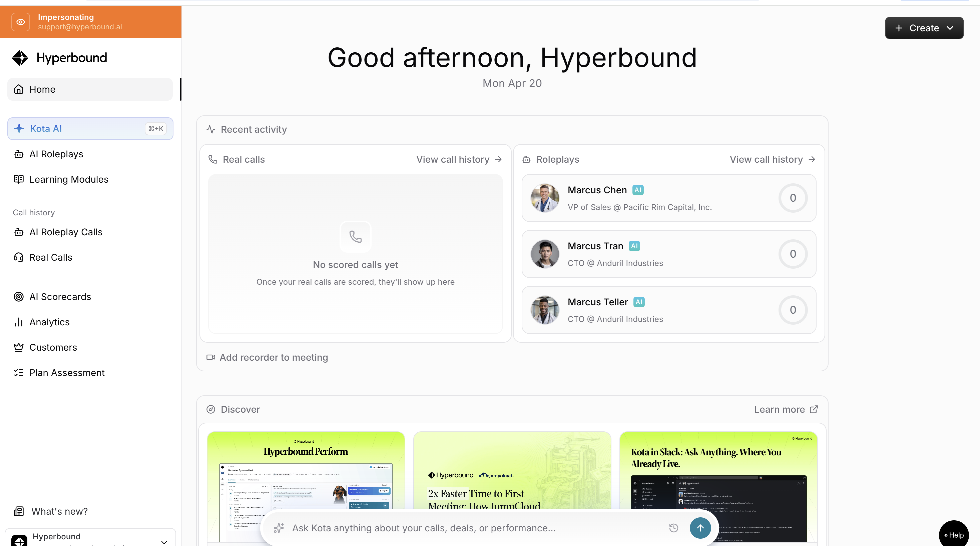Click the Home house icon
The height and width of the screenshot is (546, 980).
point(19,89)
